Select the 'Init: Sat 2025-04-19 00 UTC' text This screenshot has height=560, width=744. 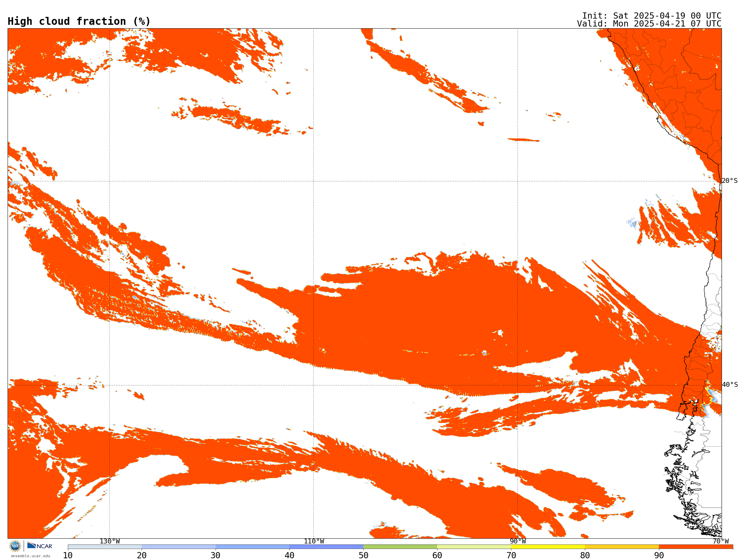[652, 16]
